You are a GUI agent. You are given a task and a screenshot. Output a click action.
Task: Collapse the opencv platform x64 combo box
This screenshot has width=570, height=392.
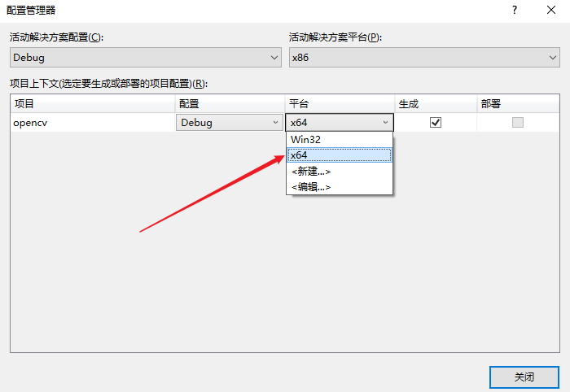(340, 123)
